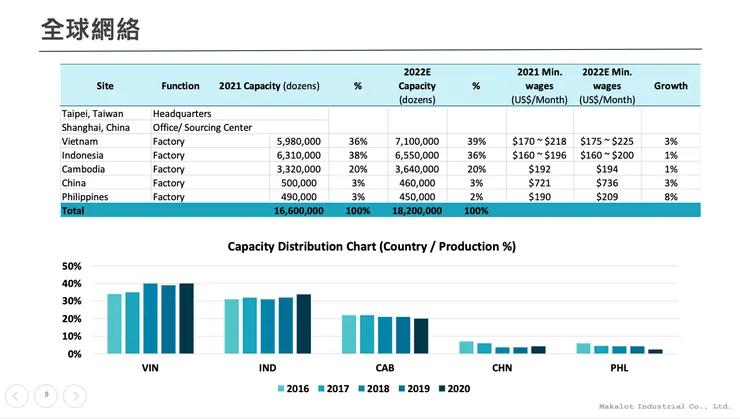Select the total 18,200,000 cell
740x419 pixels.
(417, 211)
